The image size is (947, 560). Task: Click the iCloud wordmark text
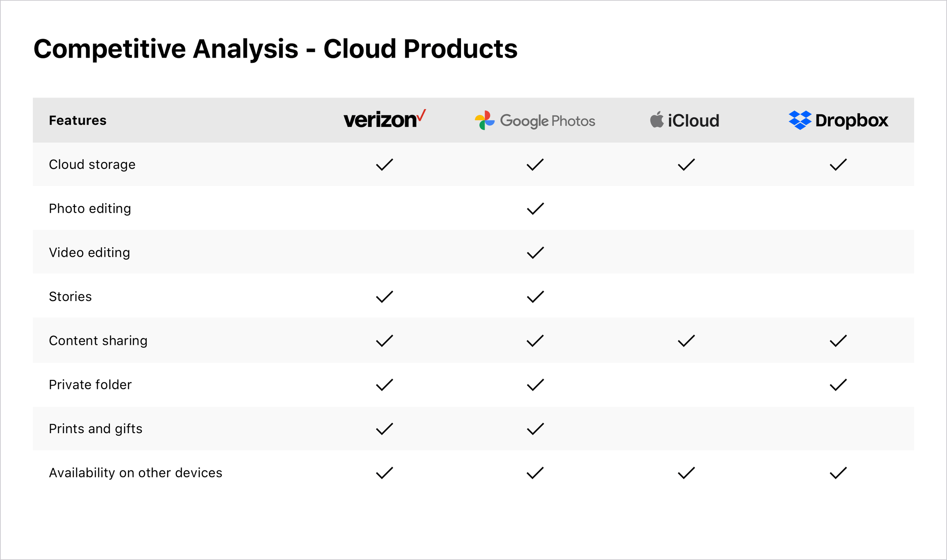pos(693,121)
